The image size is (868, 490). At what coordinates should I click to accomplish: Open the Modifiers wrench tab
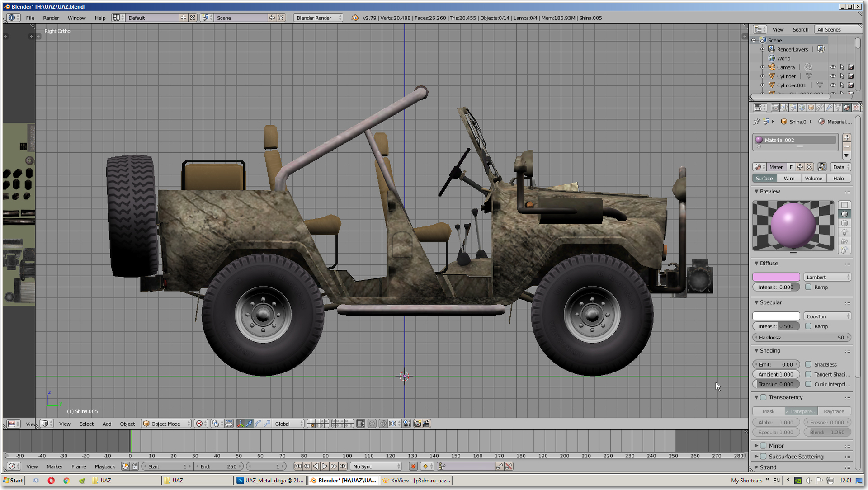point(829,108)
